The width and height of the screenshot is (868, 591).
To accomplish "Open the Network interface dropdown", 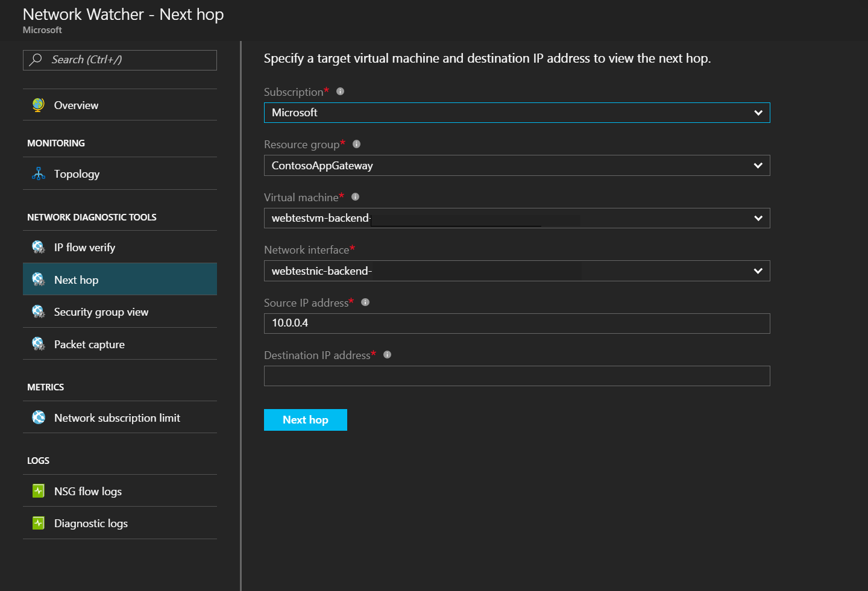I will (x=758, y=271).
